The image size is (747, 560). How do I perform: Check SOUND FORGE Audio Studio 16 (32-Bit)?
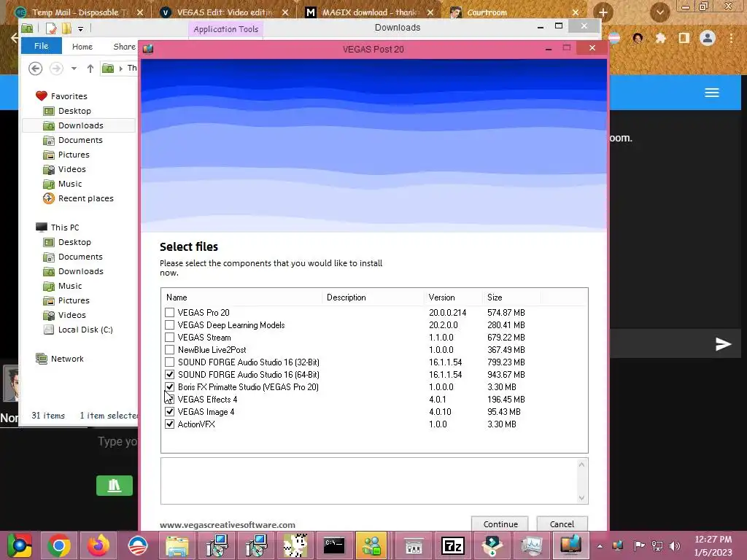[169, 362]
